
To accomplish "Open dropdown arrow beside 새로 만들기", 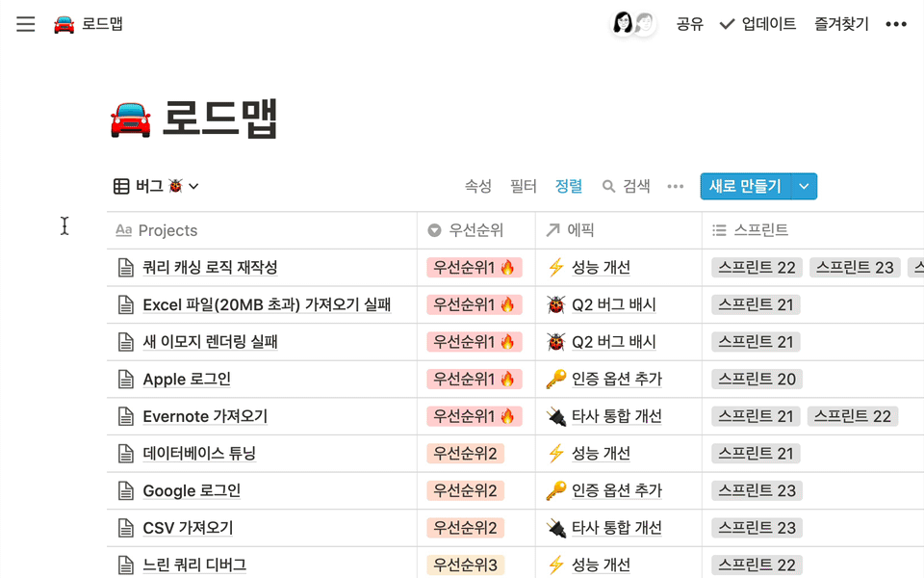I will click(x=804, y=187).
